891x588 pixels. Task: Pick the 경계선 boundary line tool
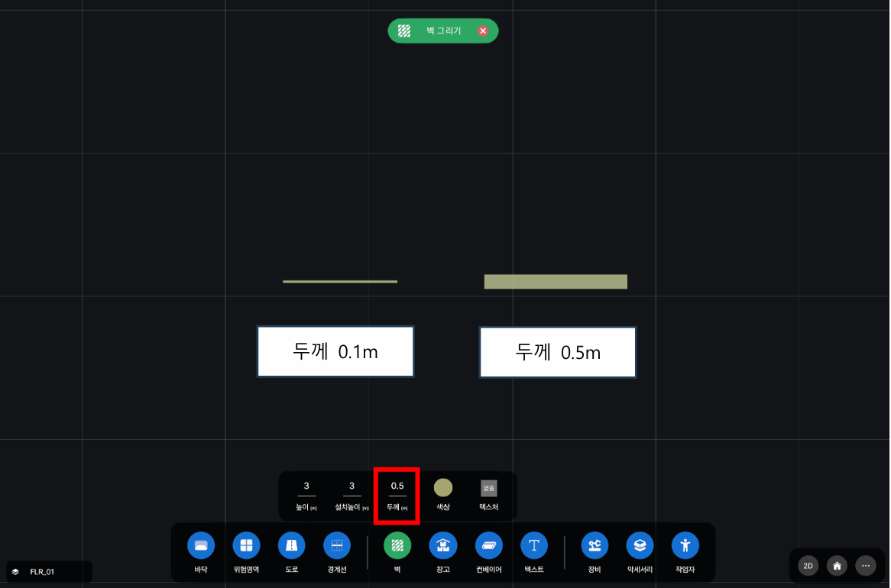click(x=337, y=545)
